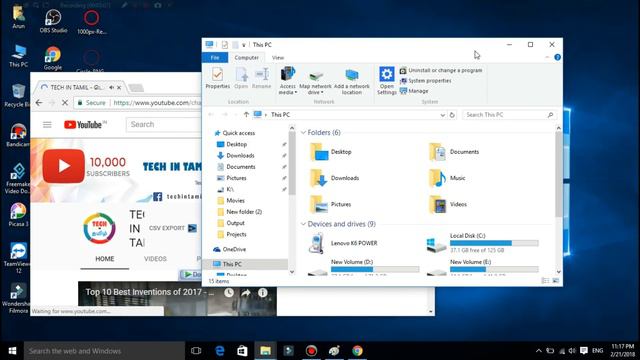The width and height of the screenshot is (640, 360).
Task: Switch to the Computer ribbon tab
Action: click(247, 58)
